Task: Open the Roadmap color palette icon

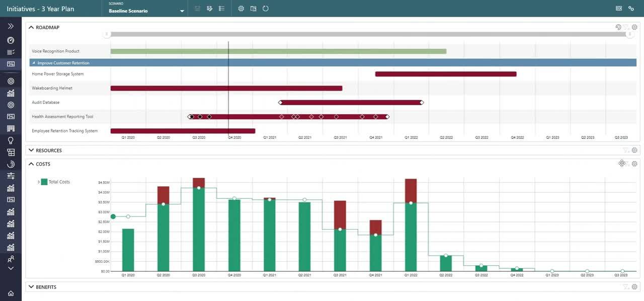Action: click(x=618, y=27)
